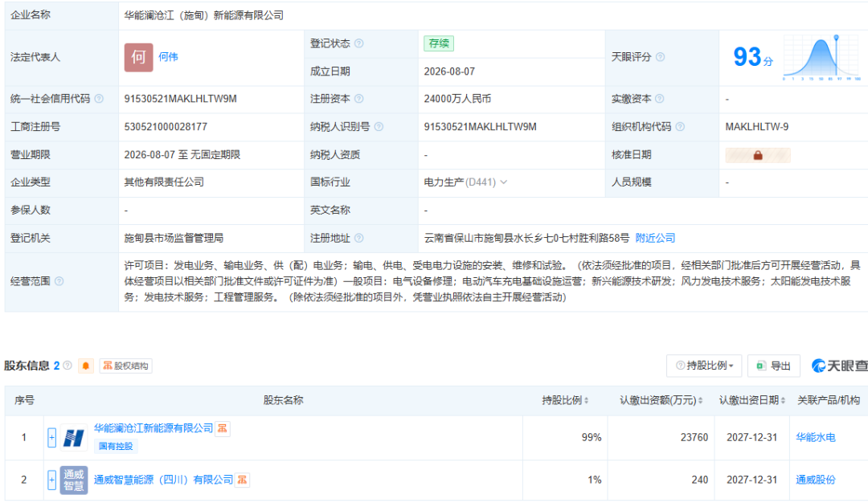868x503 pixels.
Task: Click the 附近公司 link
Action: coord(655,238)
